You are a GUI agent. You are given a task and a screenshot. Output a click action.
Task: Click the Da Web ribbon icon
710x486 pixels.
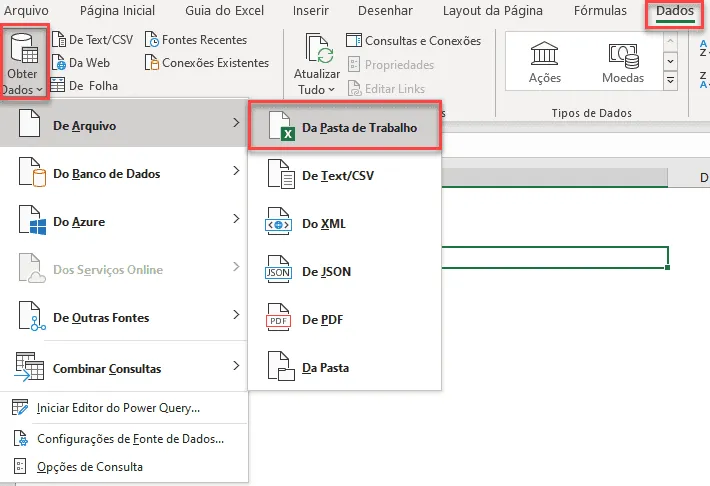(x=59, y=63)
